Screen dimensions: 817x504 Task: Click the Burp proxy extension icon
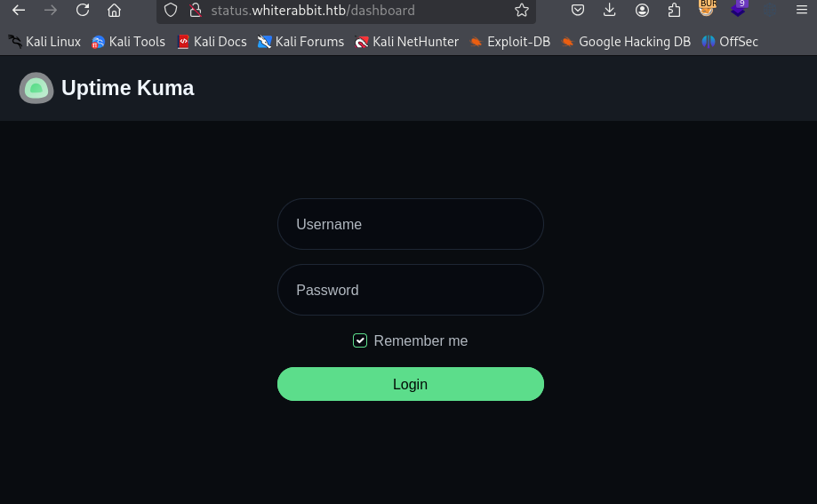click(707, 9)
